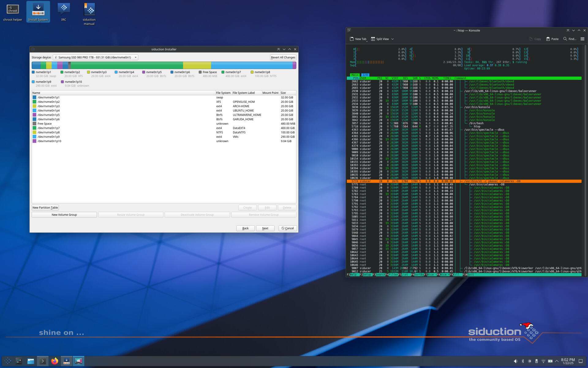Select the /dev/nvme0n1p6 GARUDA_HOME row
Screen dimensions: 588x368
point(164,119)
